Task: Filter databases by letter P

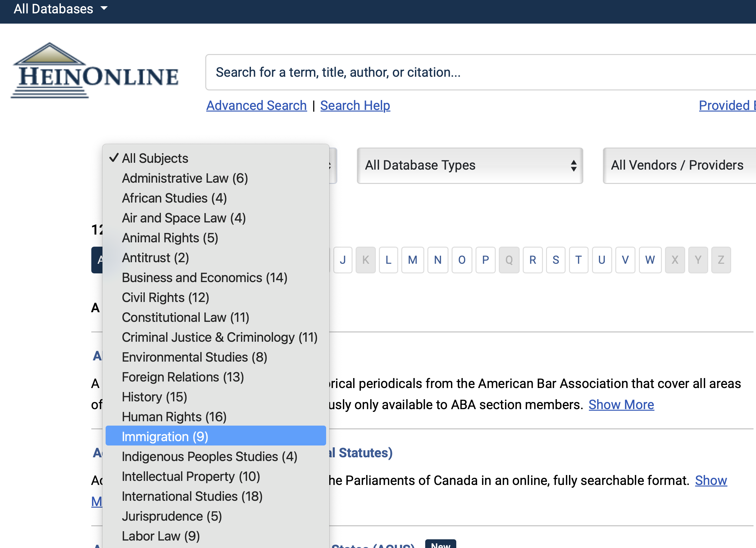Action: click(x=485, y=260)
